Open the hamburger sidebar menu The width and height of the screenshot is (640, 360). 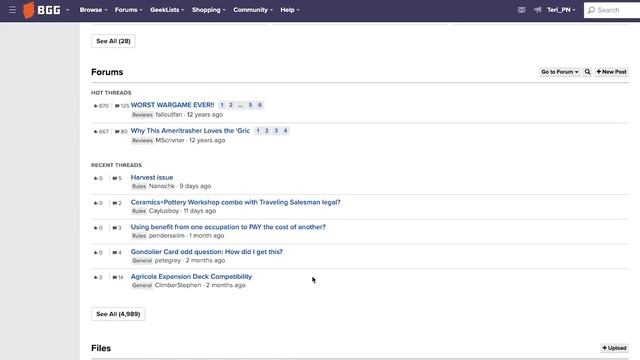click(13, 10)
